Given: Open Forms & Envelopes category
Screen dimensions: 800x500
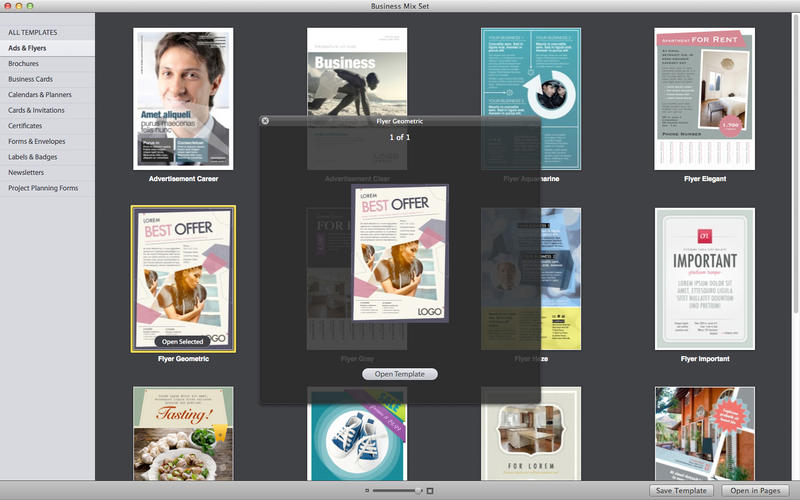Looking at the screenshot, I should click(x=47, y=141).
